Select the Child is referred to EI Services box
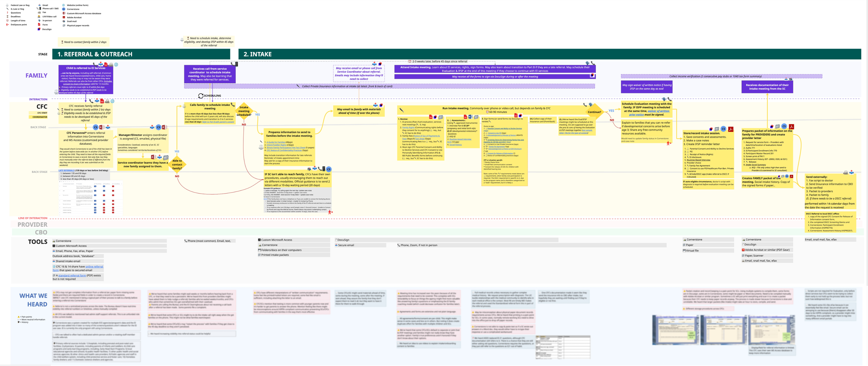Image resolution: width=868 pixels, height=366 pixels. click(x=86, y=79)
